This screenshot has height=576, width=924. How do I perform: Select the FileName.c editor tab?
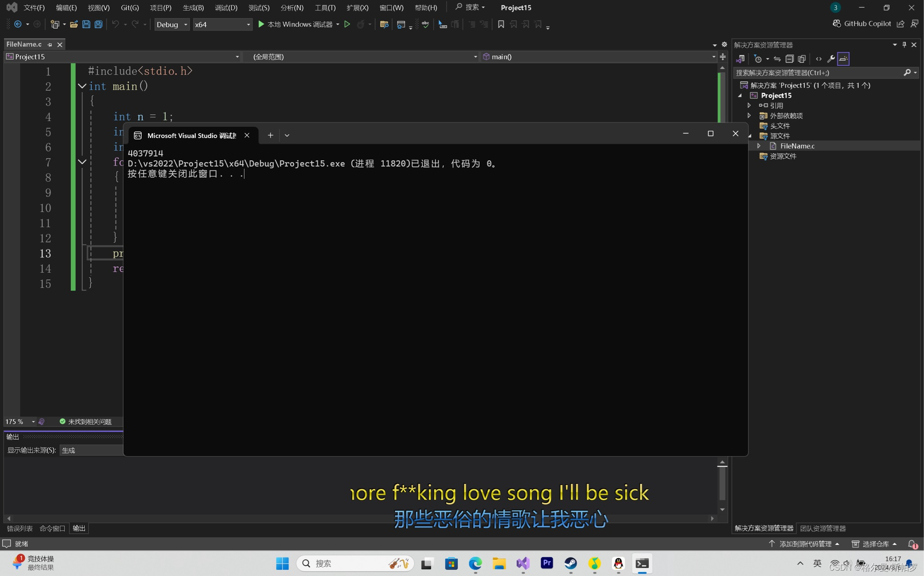24,45
